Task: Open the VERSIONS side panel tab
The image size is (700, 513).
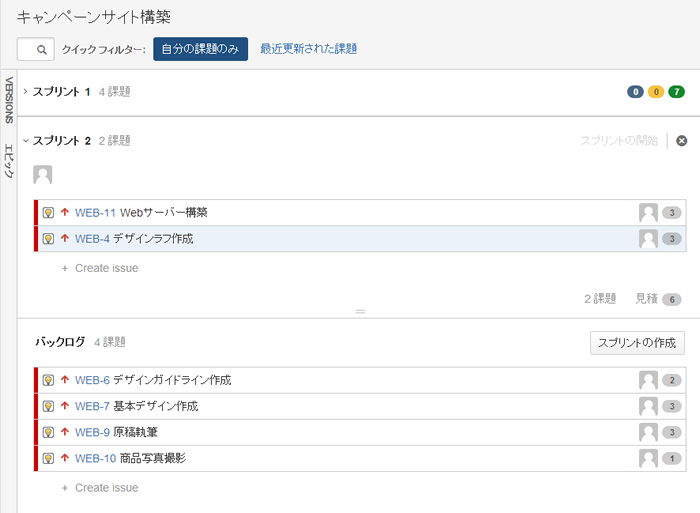Action: pos(9,99)
